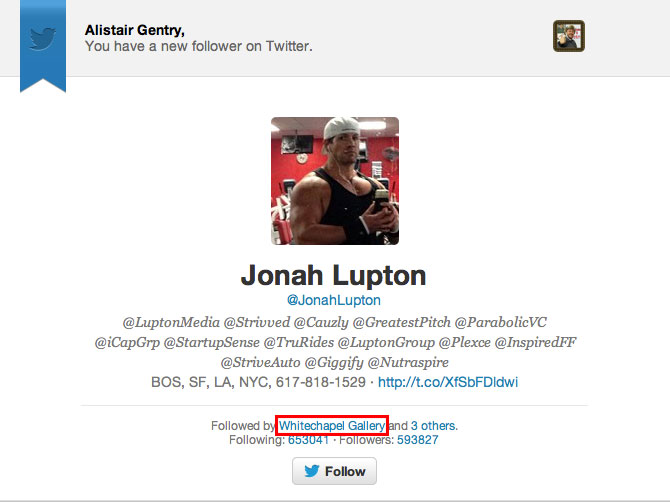Open Alistair Gentry's small avatar thumbnail
The height and width of the screenshot is (502, 670).
pyautogui.click(x=569, y=36)
